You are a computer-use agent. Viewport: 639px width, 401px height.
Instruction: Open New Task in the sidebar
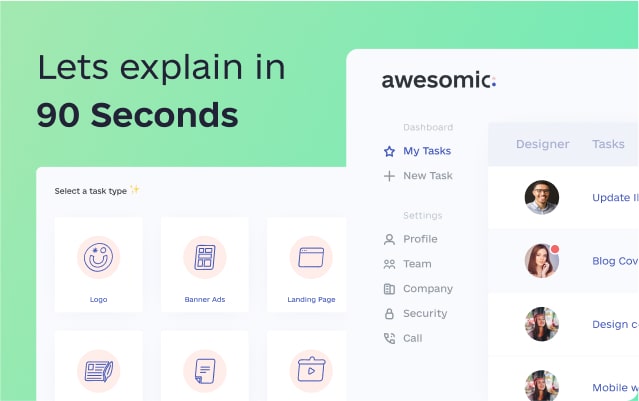point(427,176)
